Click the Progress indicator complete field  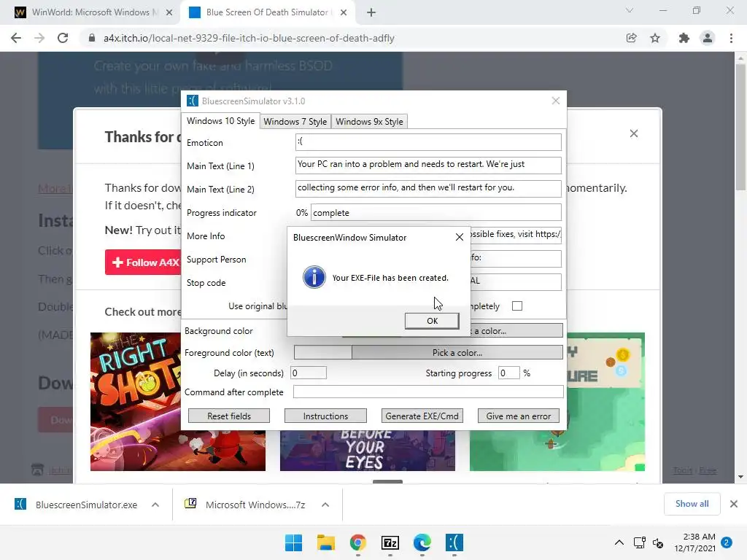point(436,212)
